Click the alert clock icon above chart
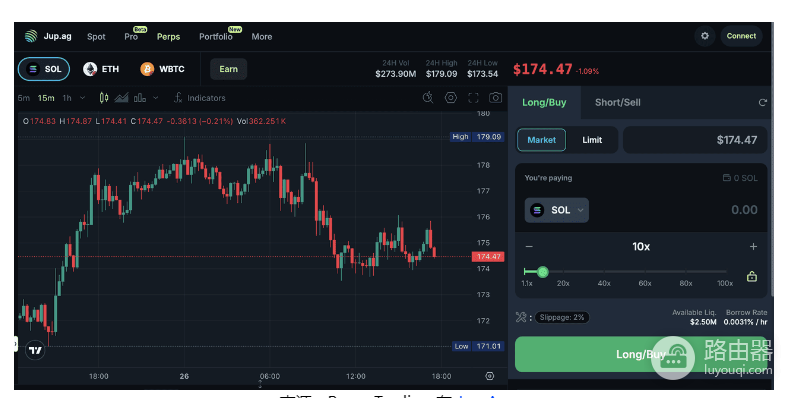 428,98
